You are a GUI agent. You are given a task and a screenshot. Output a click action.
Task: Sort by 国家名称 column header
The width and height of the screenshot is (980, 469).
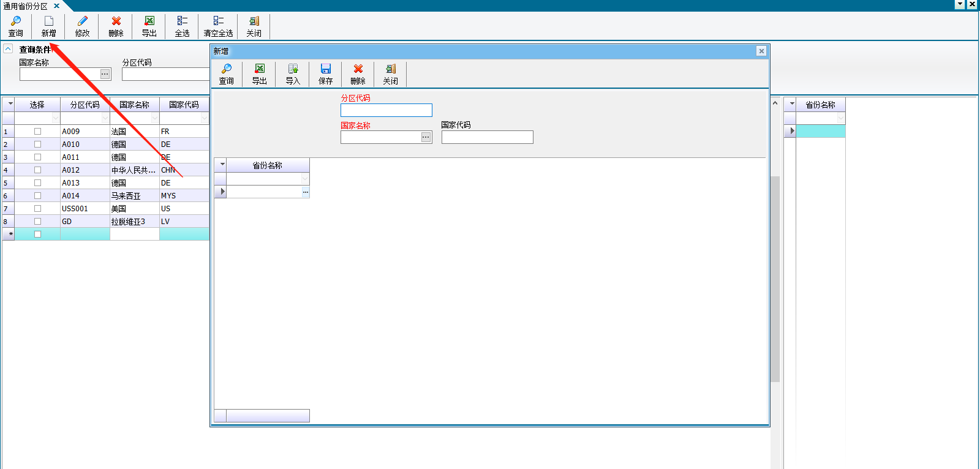tap(135, 105)
